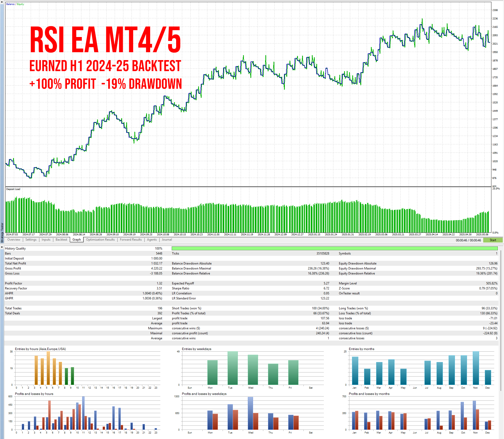Switch to Forward Results tab
Viewport: 504px width, 439px height.
coord(131,240)
